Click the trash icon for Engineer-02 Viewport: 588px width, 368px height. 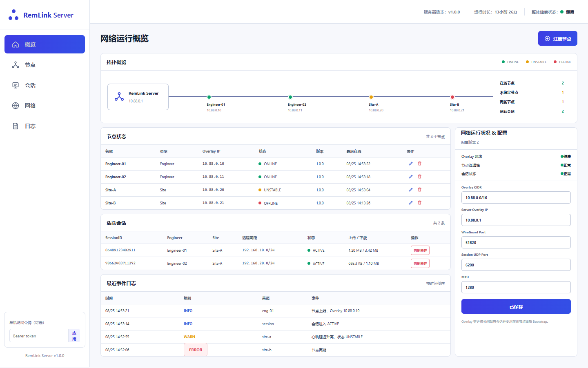419,177
